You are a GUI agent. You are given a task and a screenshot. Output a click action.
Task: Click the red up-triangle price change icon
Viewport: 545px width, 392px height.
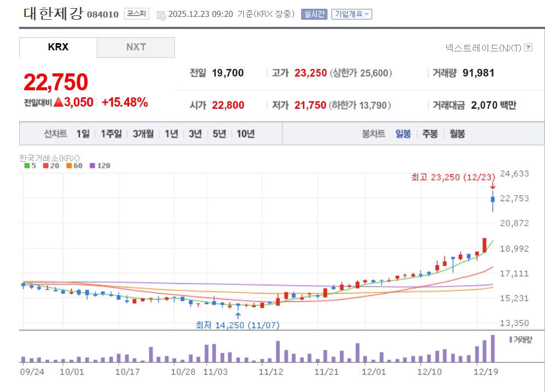58,102
